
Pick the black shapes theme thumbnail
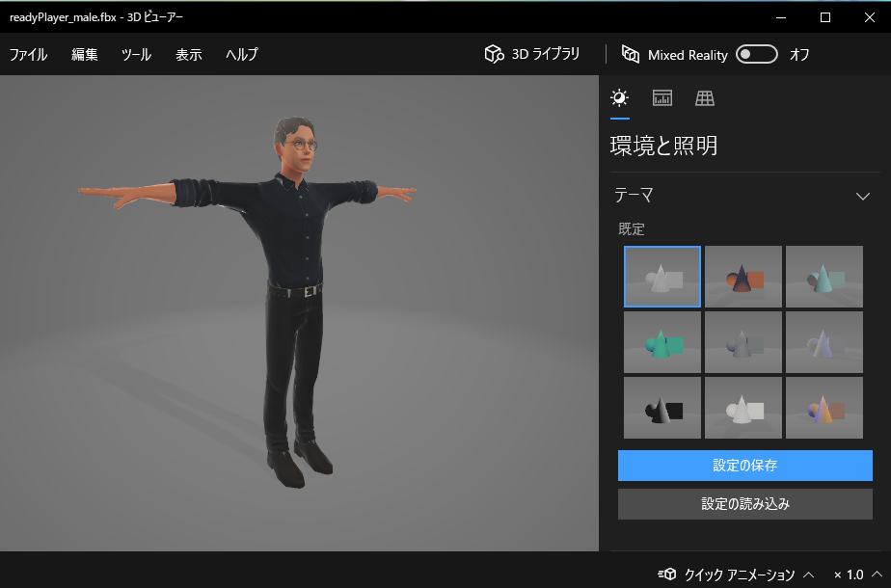662,408
